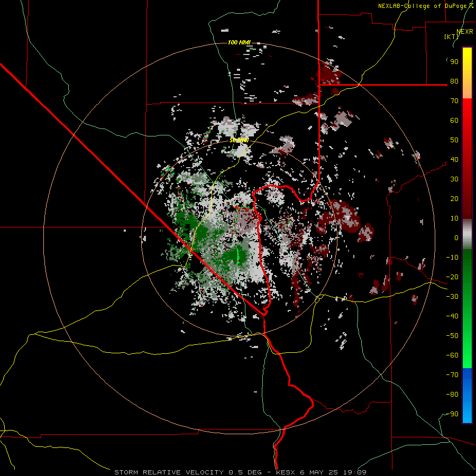Select the positive 30 legend value
The width and height of the screenshot is (476, 476).
click(x=454, y=179)
